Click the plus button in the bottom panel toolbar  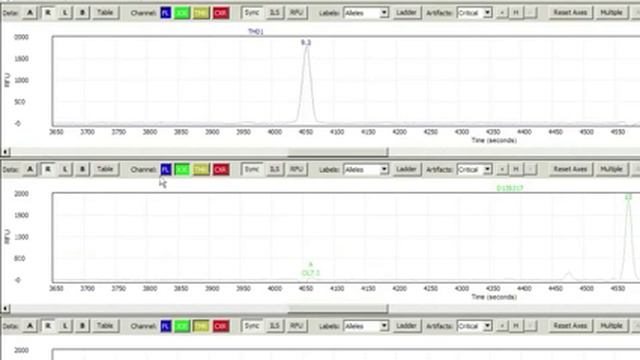[502, 326]
